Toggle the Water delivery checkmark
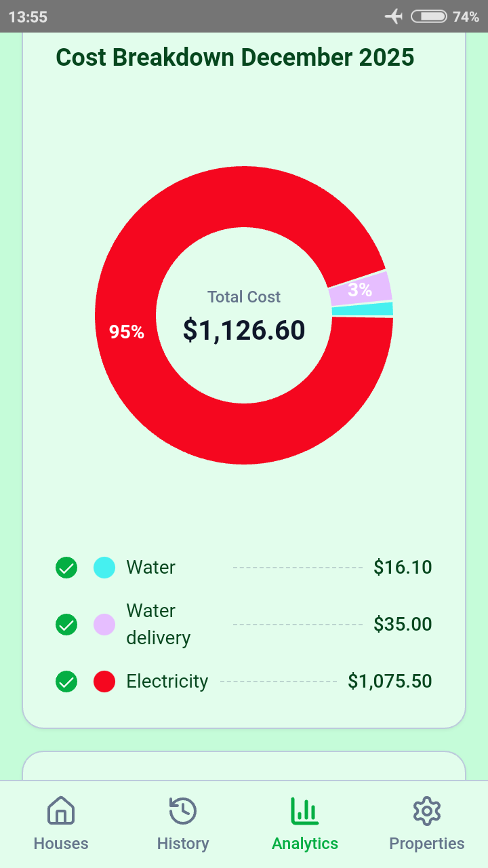This screenshot has width=488, height=868. (x=66, y=625)
